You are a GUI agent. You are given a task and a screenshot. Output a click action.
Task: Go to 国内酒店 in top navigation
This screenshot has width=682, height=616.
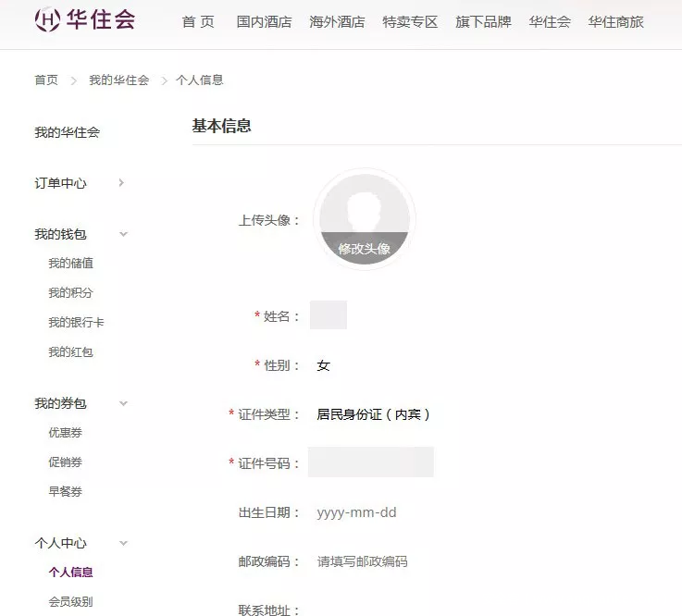tap(264, 22)
